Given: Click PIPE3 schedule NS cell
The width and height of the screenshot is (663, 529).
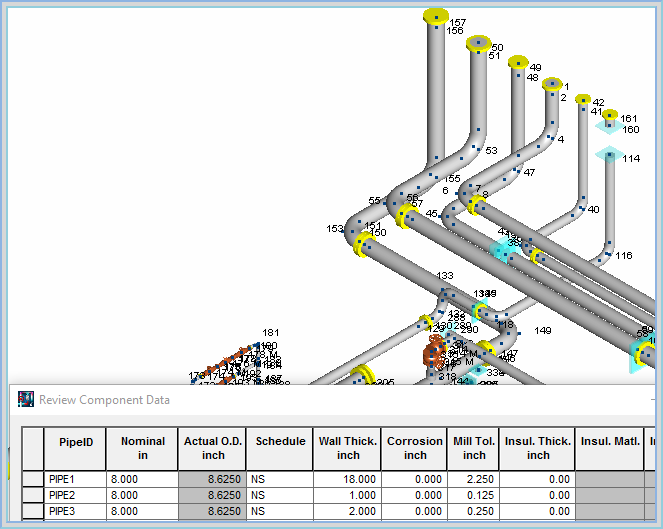Looking at the screenshot, I should click(x=280, y=511).
